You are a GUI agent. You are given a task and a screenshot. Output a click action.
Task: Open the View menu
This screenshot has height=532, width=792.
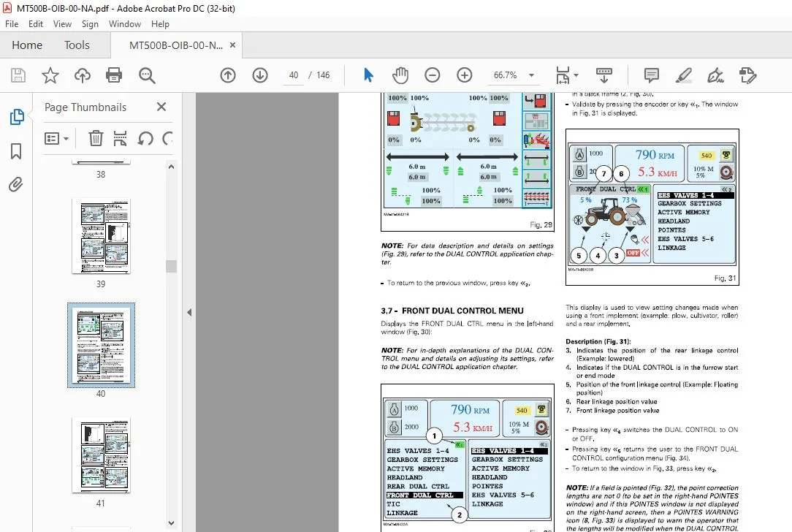(62, 23)
